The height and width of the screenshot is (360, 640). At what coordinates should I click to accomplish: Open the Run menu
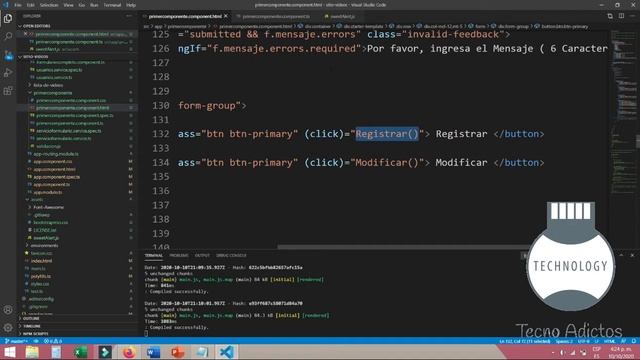click(x=94, y=5)
